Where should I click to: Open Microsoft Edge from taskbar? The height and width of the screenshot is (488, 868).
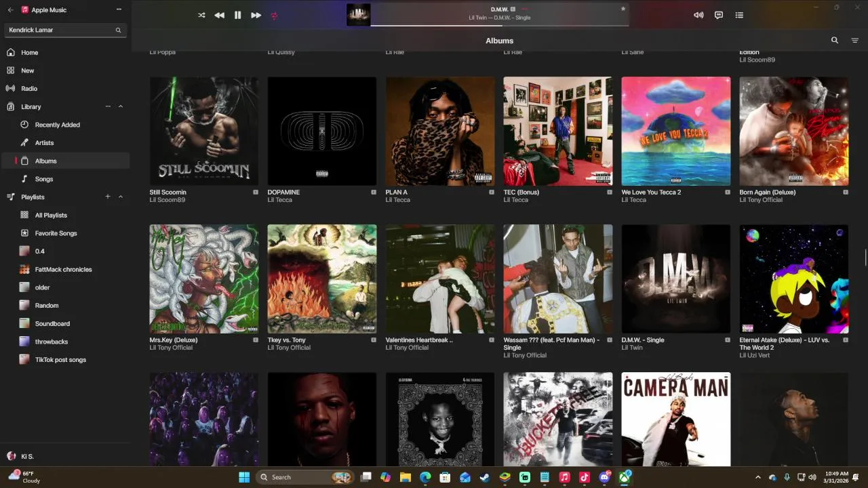pos(425,477)
